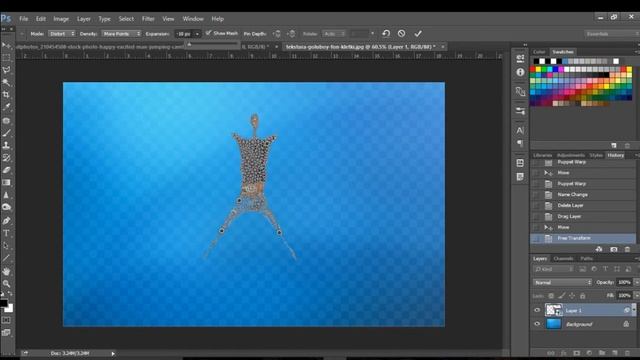Image resolution: width=640 pixels, height=360 pixels.
Task: Hide Layer 1 using its eye icon
Action: click(537, 310)
